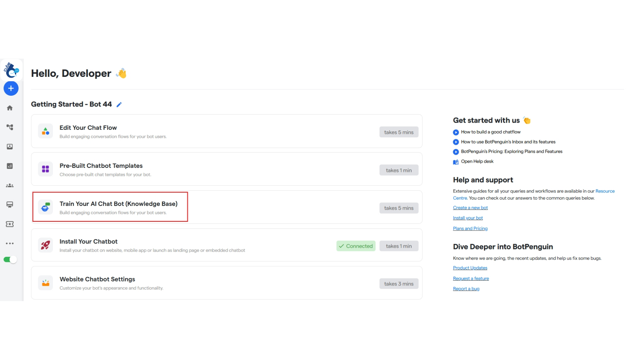
Task: Click 'takes 5 mins' badge on Edit Chat Flow
Action: (x=399, y=132)
